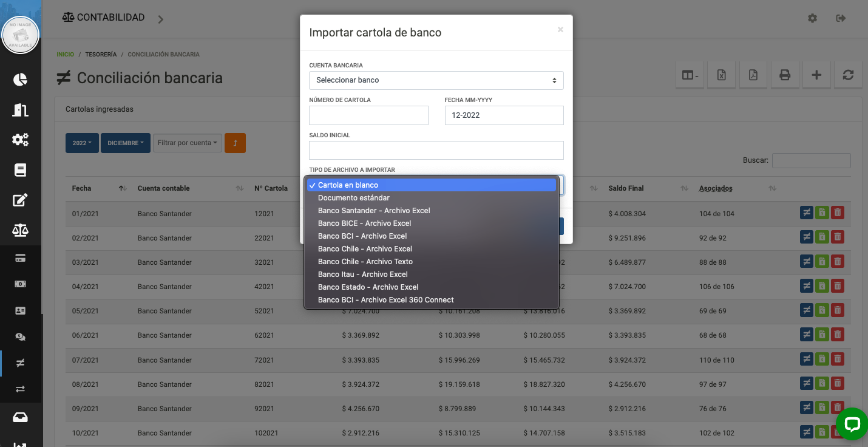
Task: Click green document icon for row 07/2021
Action: pos(822,360)
